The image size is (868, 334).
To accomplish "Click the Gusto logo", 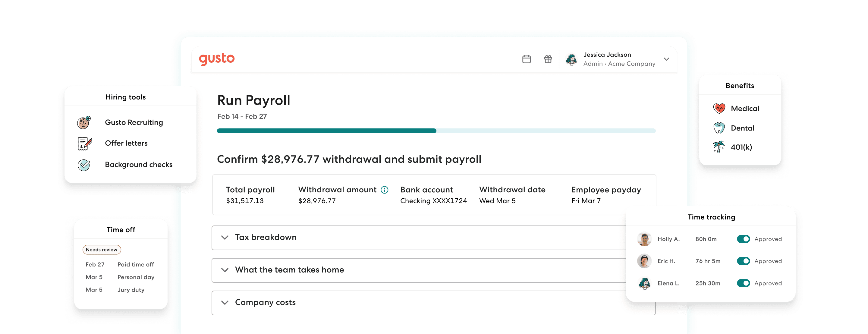I will tap(217, 59).
